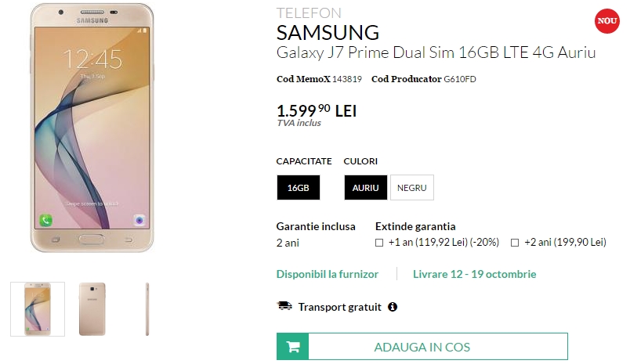Click the shopping cart icon
Viewport: 630px width, 364px height.
click(293, 347)
